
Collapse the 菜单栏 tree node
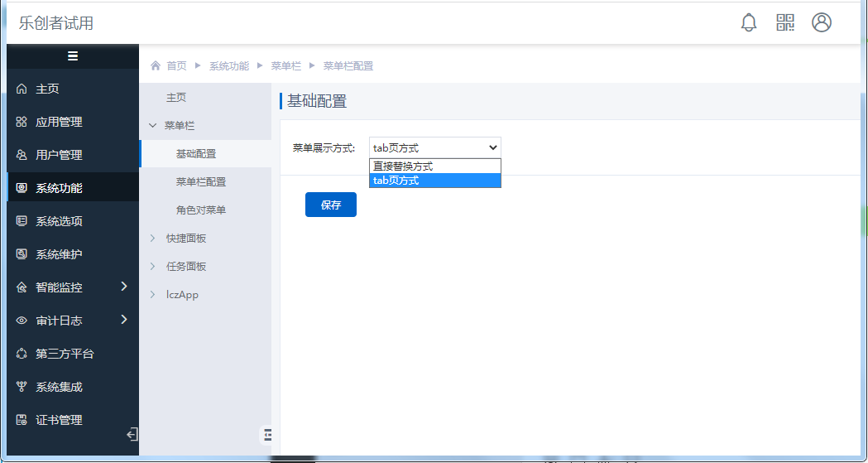click(x=152, y=126)
